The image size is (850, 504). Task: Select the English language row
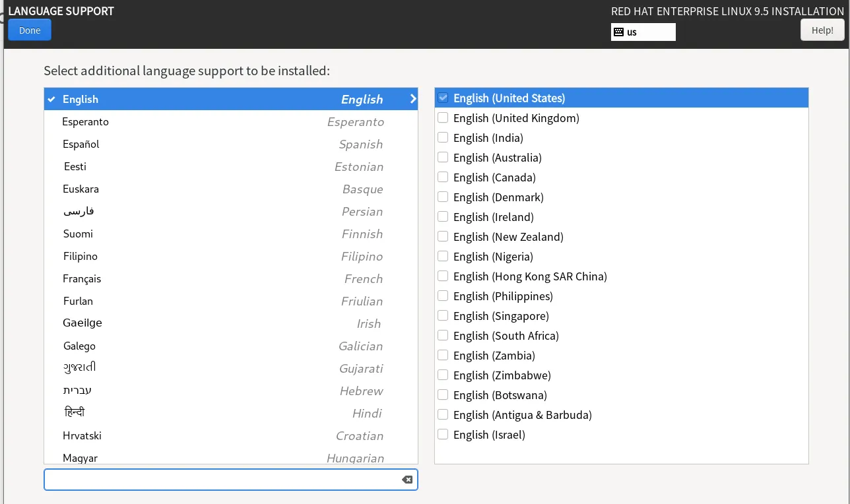click(231, 99)
